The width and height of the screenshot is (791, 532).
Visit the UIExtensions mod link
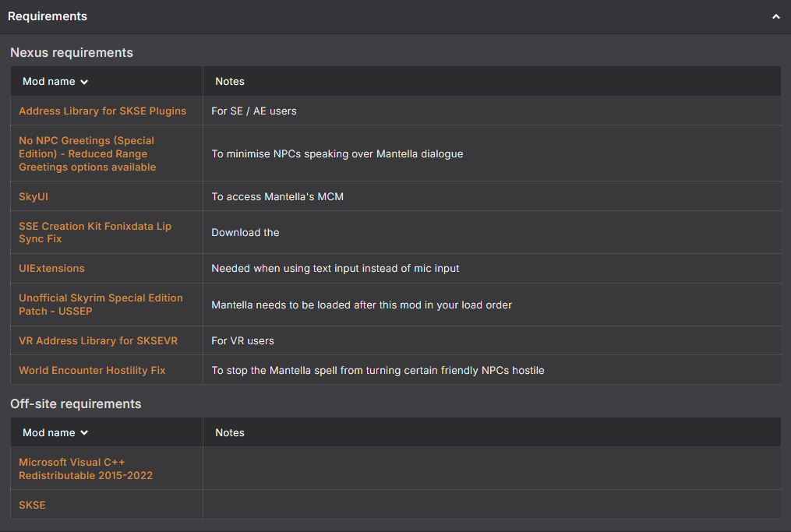(51, 268)
